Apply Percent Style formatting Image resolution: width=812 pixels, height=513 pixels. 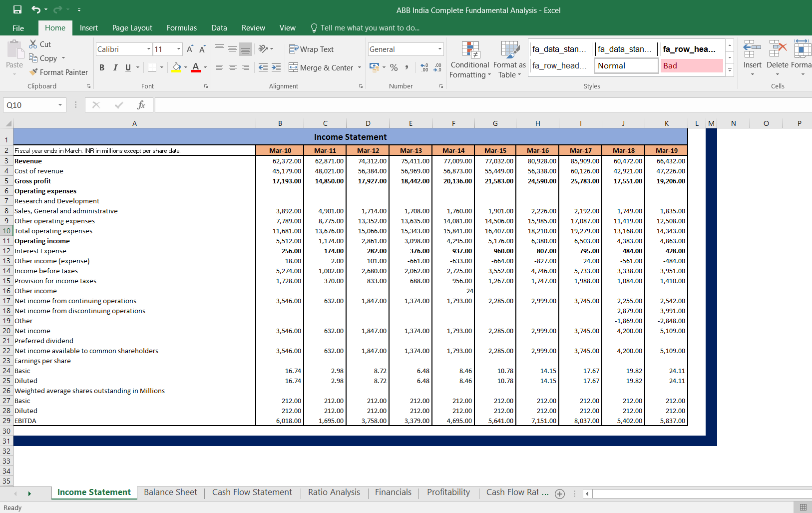[x=394, y=67]
